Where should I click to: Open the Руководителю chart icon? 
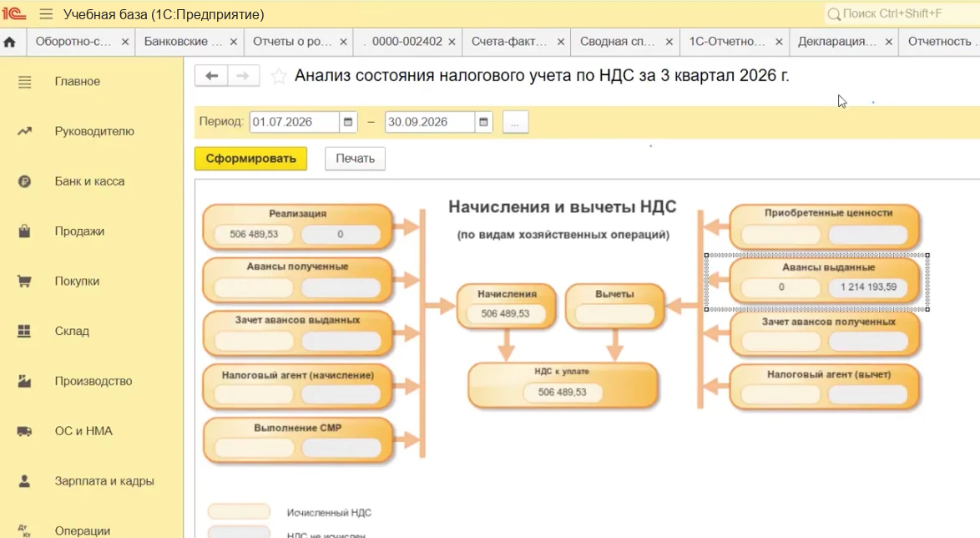(24, 131)
